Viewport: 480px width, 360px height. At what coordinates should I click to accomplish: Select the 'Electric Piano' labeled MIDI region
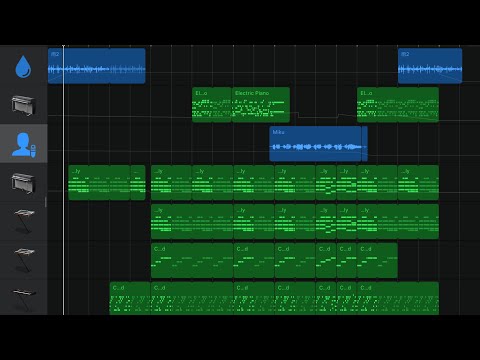261,105
